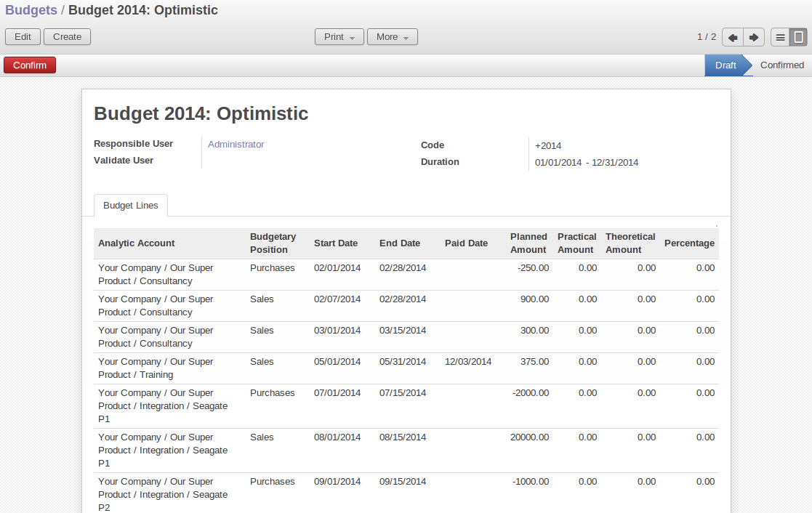This screenshot has height=513, width=812.
Task: Navigate to the next budget record
Action: point(754,36)
